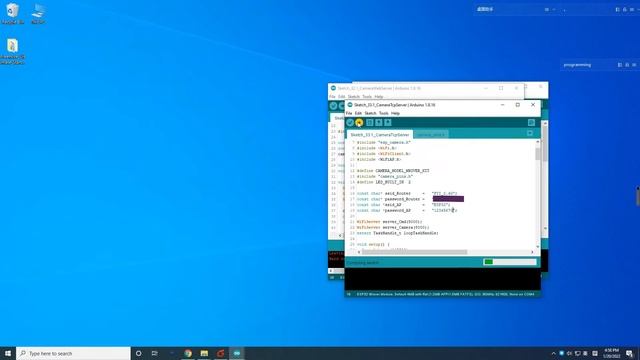This screenshot has width=640, height=360.
Task: Click the Cortana circle on the taskbar
Action: (138, 353)
